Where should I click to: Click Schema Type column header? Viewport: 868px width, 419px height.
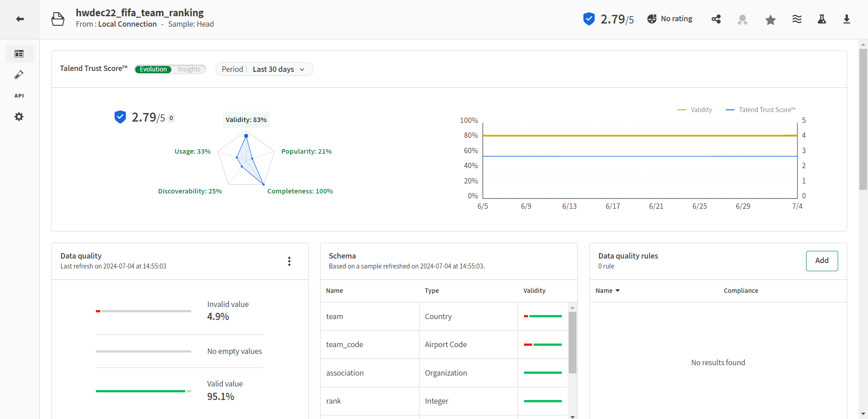432,291
